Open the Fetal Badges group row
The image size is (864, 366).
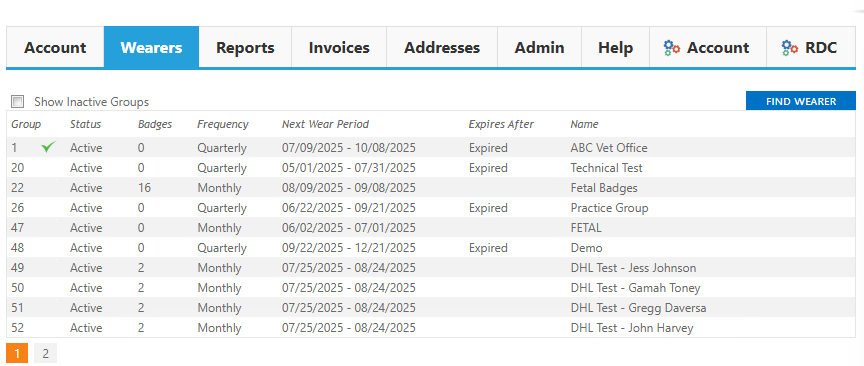pos(431,188)
